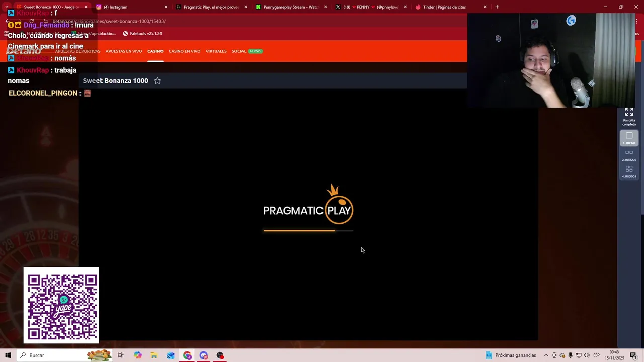Switch to the 2 Juegos layout
This screenshot has width=644, height=362.
click(629, 155)
